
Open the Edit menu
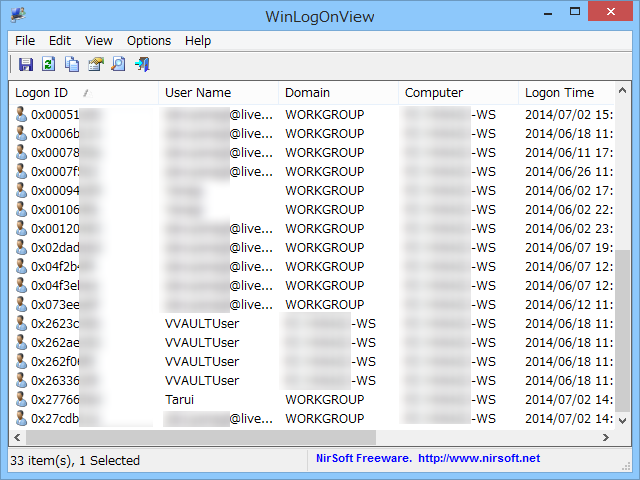click(x=60, y=41)
